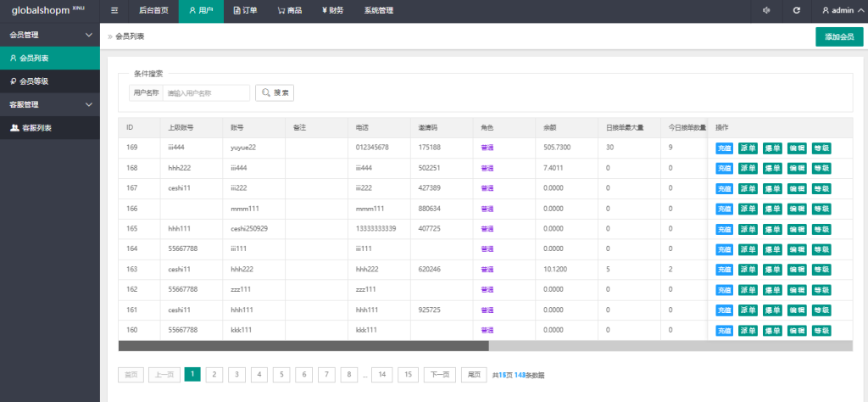Open the 商品 (Products) cart menu
This screenshot has height=402, width=868.
[289, 11]
